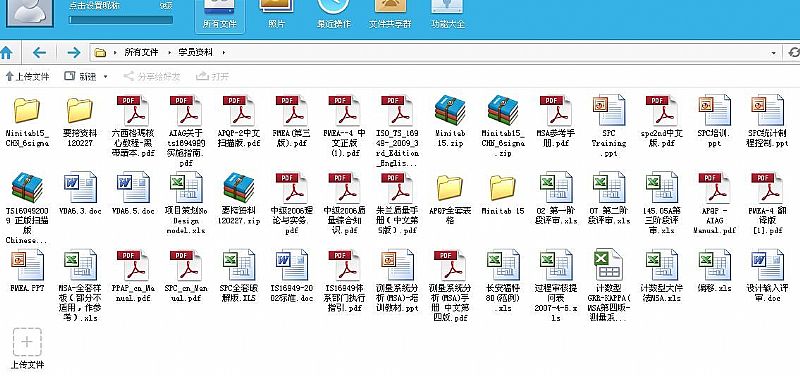Go back with the left arrow icon
This screenshot has height=376, width=800.
39,52
